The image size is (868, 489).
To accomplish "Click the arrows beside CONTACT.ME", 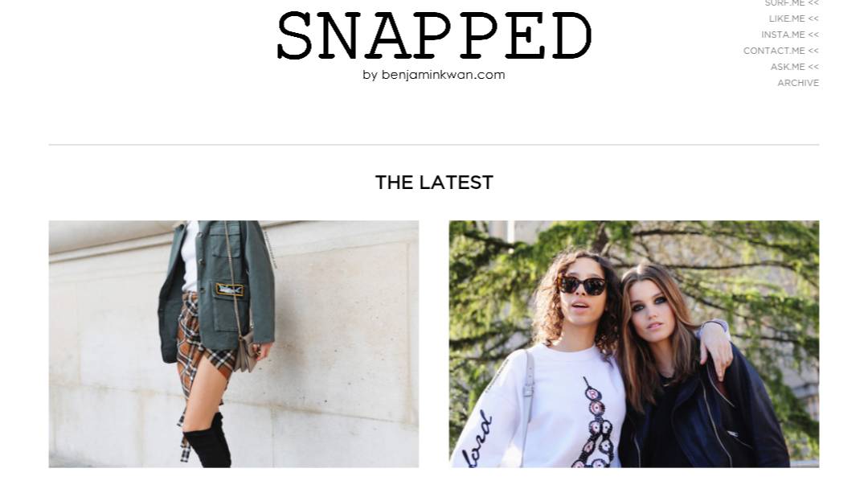I will (813, 51).
